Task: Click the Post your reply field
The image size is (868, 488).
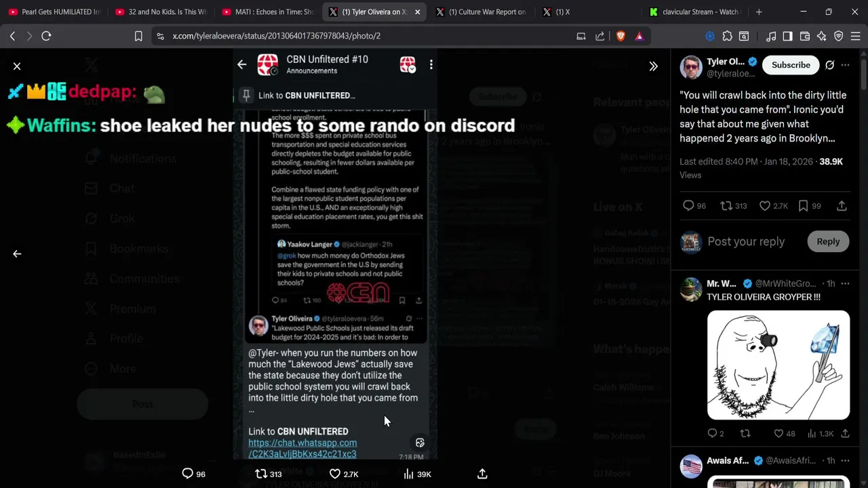Action: coord(746,241)
